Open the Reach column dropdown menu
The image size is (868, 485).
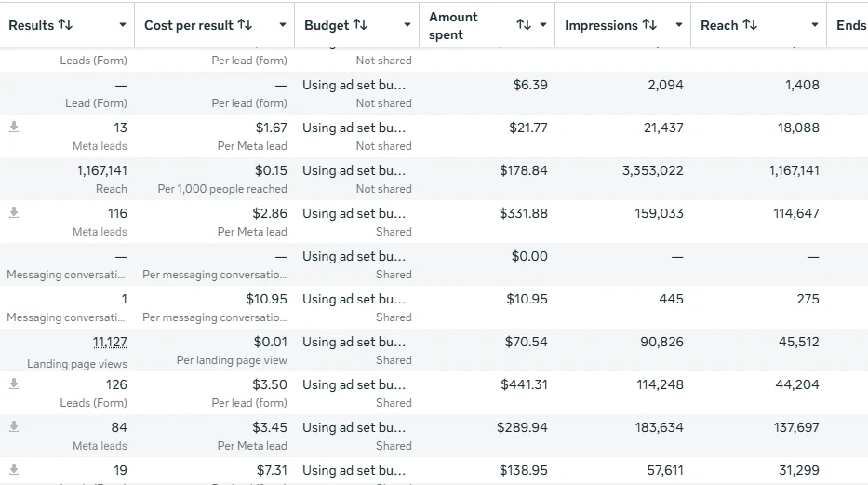click(x=814, y=25)
